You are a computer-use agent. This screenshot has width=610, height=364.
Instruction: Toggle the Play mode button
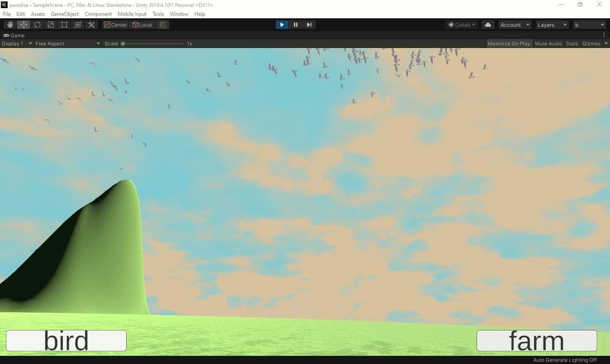tap(282, 25)
